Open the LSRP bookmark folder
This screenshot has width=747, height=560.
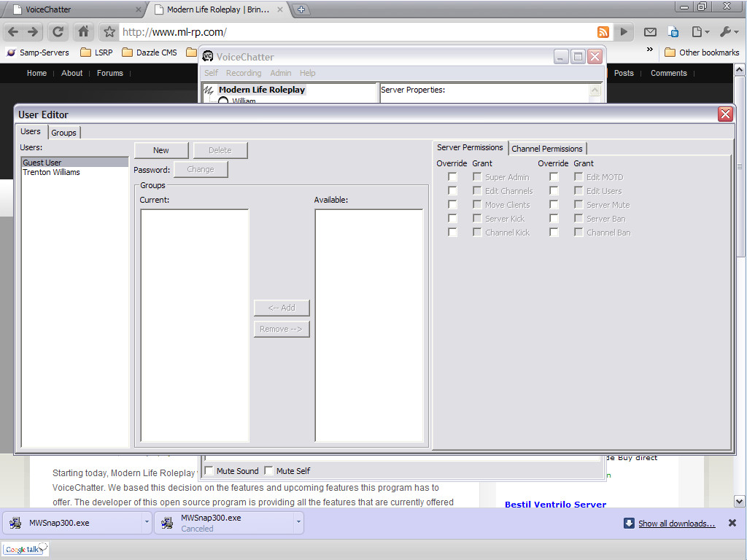click(97, 52)
